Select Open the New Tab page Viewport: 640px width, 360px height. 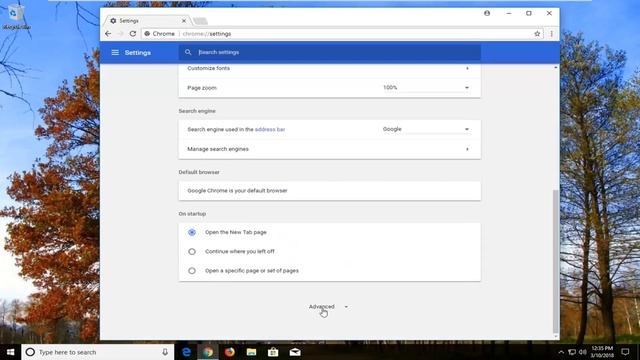(x=192, y=232)
